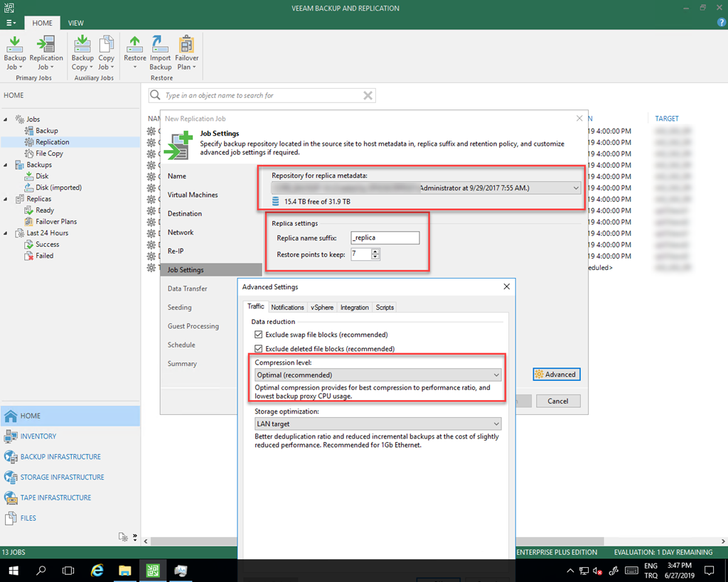Select the Disk (imported) tree item
This screenshot has width=728, height=582.
click(x=58, y=188)
